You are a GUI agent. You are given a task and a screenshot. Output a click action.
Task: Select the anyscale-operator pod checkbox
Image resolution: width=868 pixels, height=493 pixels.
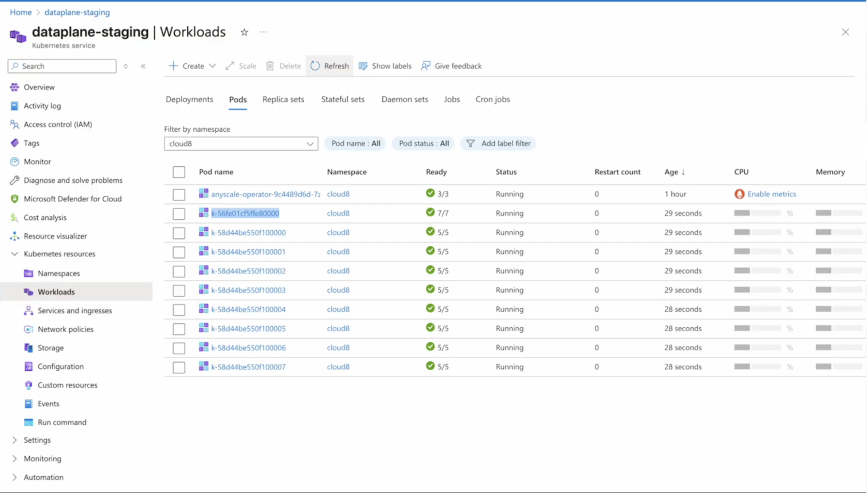point(179,194)
